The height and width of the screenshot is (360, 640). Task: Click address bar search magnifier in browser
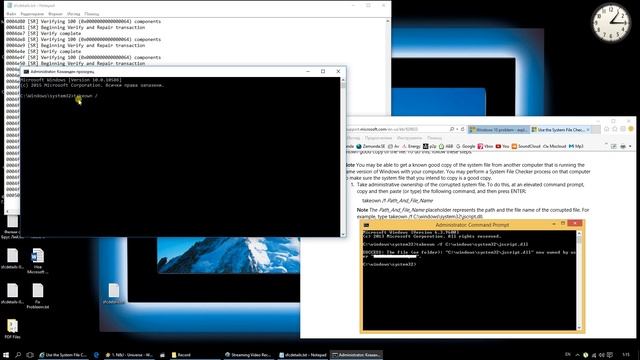tap(452, 129)
